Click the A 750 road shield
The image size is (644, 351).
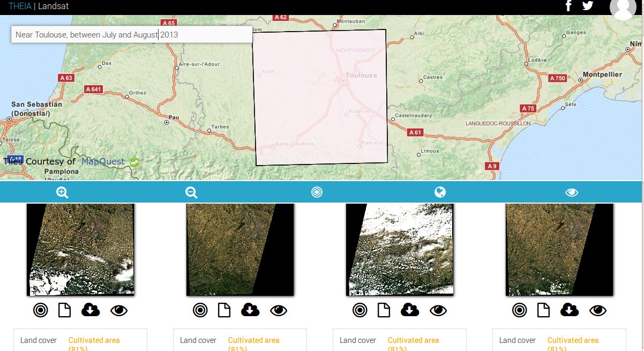(x=558, y=78)
